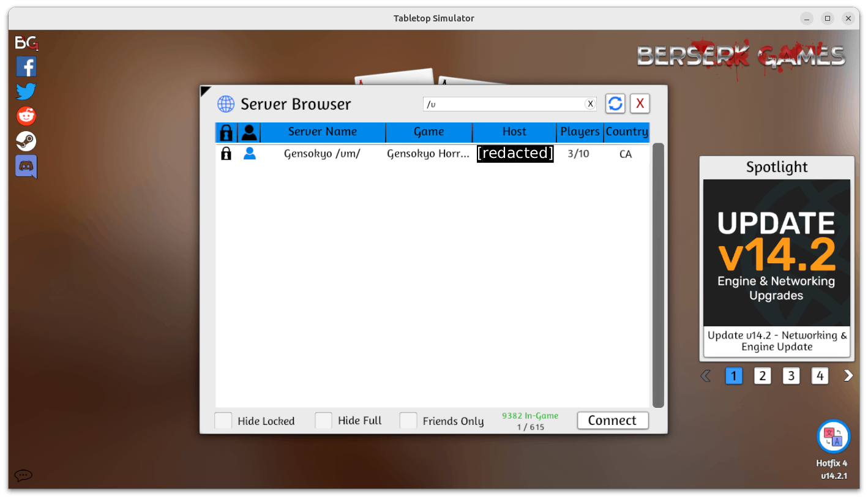Minimize the Tabletop Simulator window
868x499 pixels.
[x=807, y=18]
